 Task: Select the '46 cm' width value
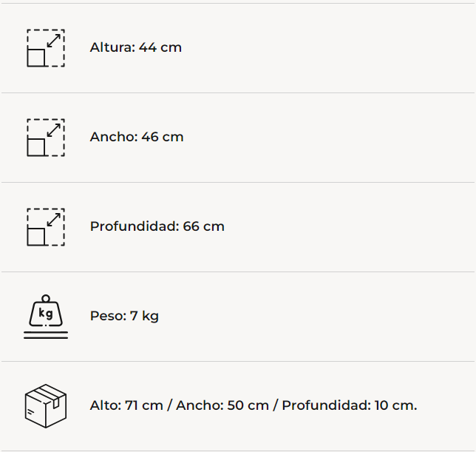coord(163,137)
